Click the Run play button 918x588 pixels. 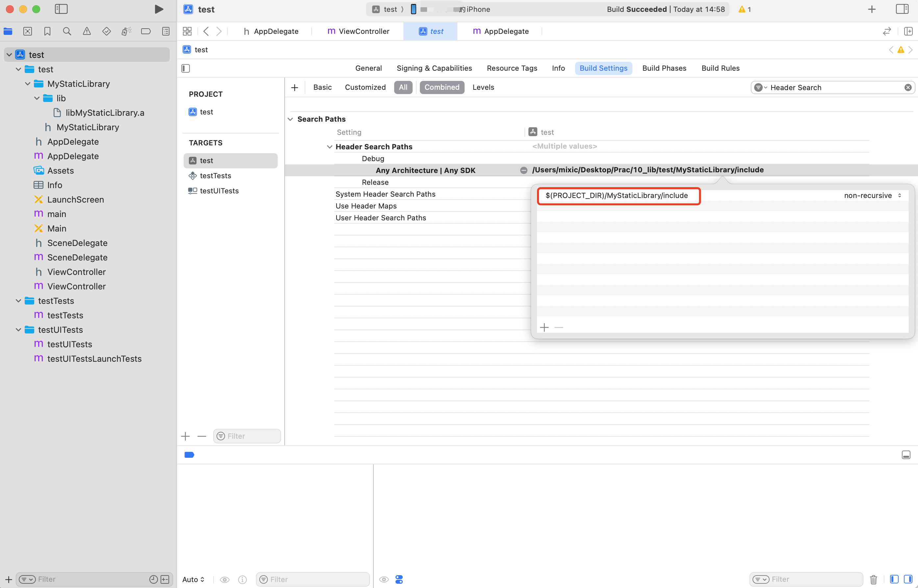click(159, 9)
